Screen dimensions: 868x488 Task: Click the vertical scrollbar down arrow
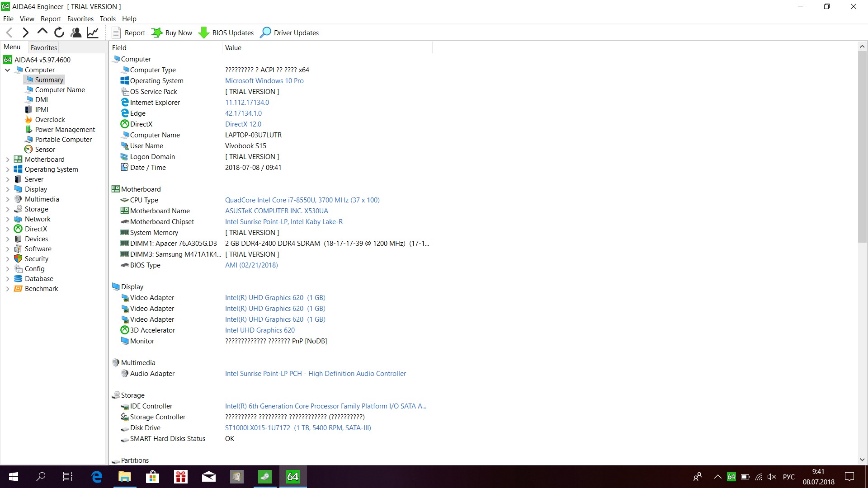point(863,460)
